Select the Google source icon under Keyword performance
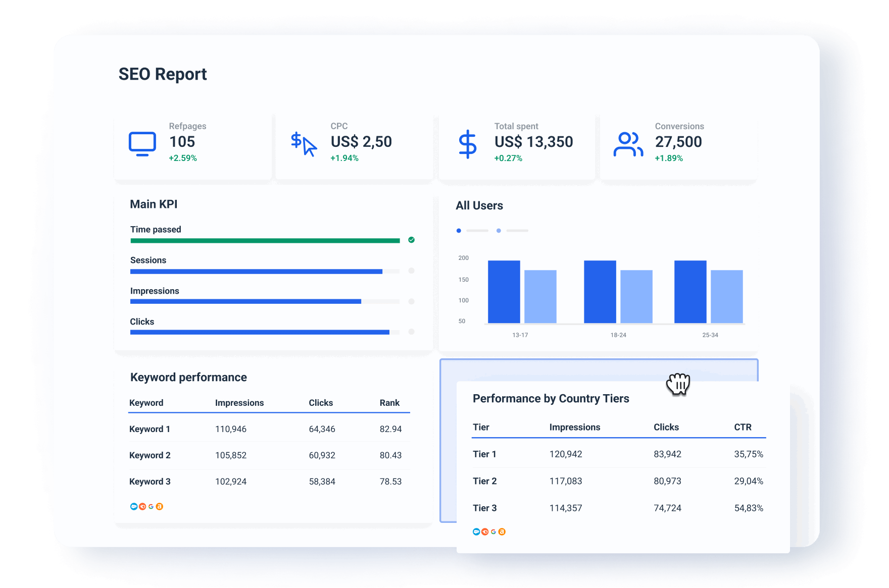889x588 pixels. tap(151, 506)
